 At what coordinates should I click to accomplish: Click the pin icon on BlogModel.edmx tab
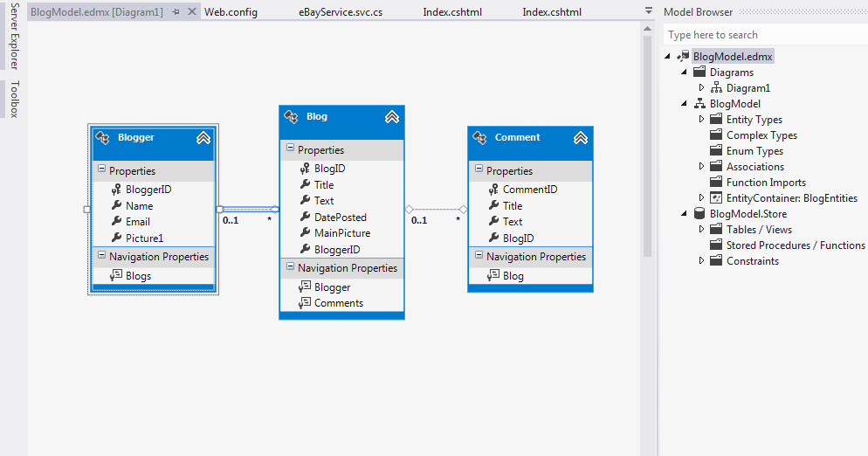click(176, 11)
